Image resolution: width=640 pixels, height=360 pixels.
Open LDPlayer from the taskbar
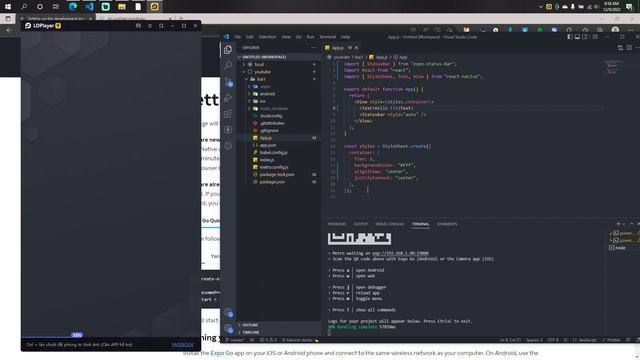pyautogui.click(x=154, y=7)
